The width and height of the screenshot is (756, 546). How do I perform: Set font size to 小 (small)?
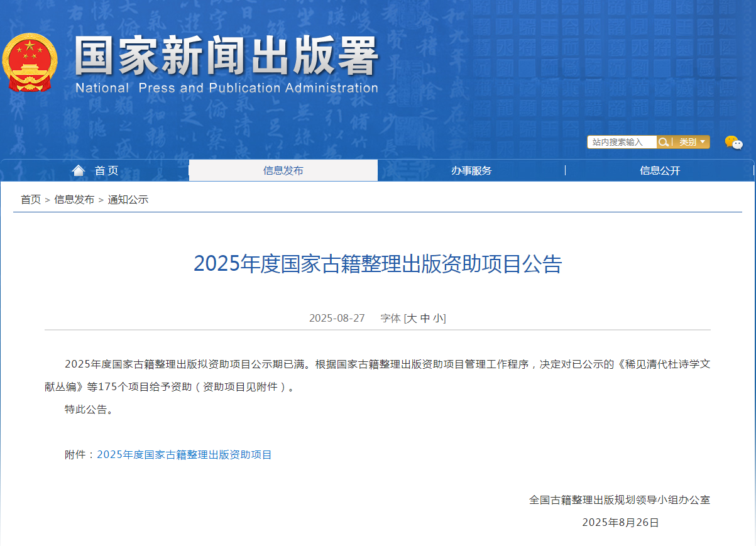438,319
